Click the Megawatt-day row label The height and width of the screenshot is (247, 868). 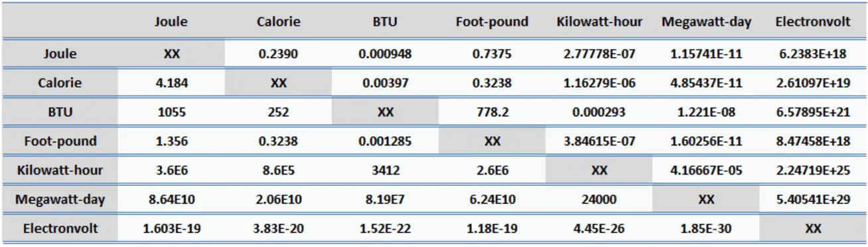click(x=60, y=199)
